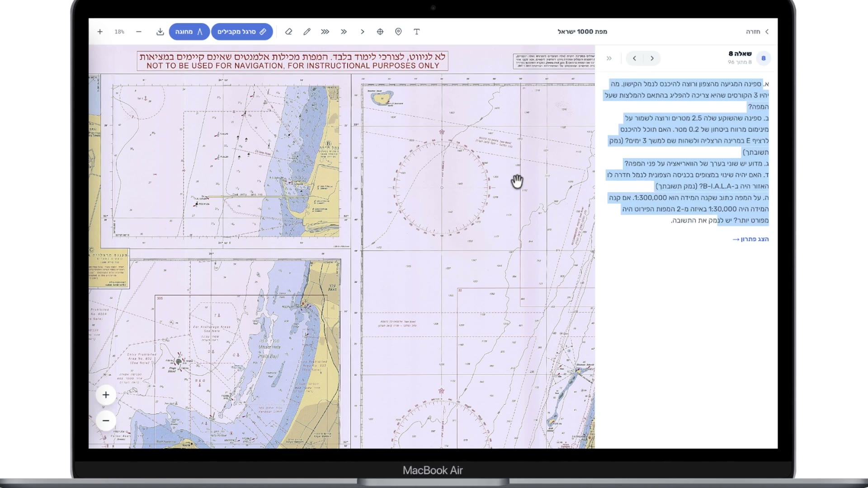
Task: Collapse the question side panel
Action: 609,58
